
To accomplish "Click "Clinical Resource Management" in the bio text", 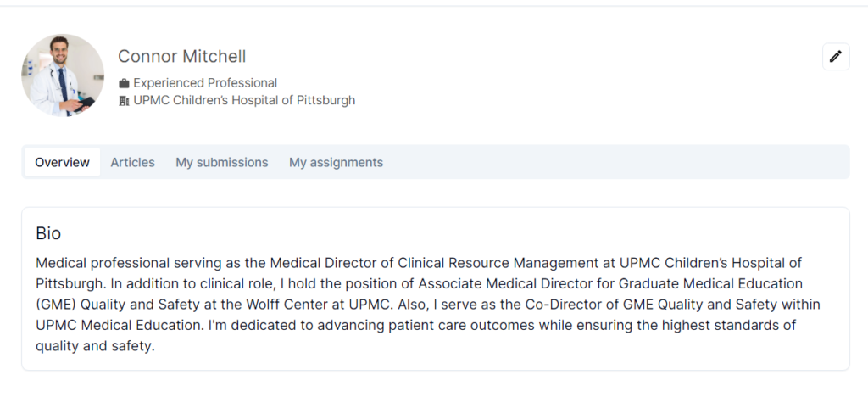I will pos(487,263).
